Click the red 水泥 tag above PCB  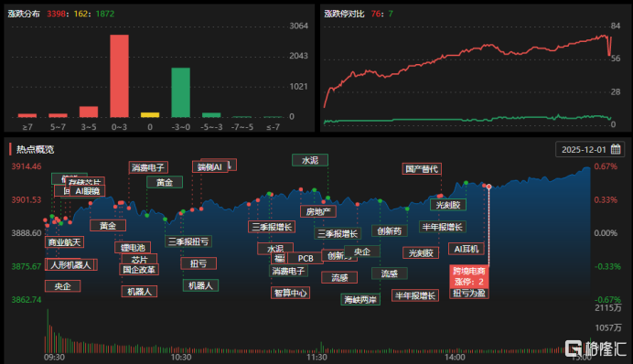pos(275,248)
